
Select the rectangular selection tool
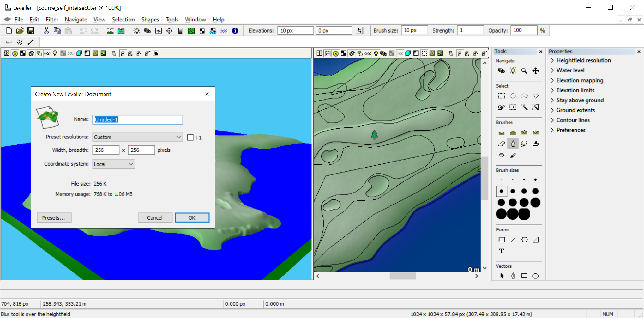[x=502, y=96]
